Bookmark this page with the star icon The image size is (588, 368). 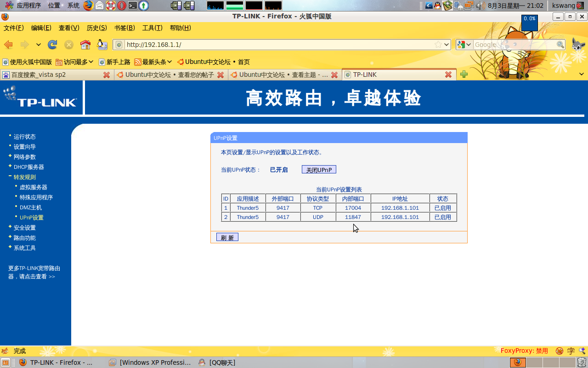(x=438, y=45)
